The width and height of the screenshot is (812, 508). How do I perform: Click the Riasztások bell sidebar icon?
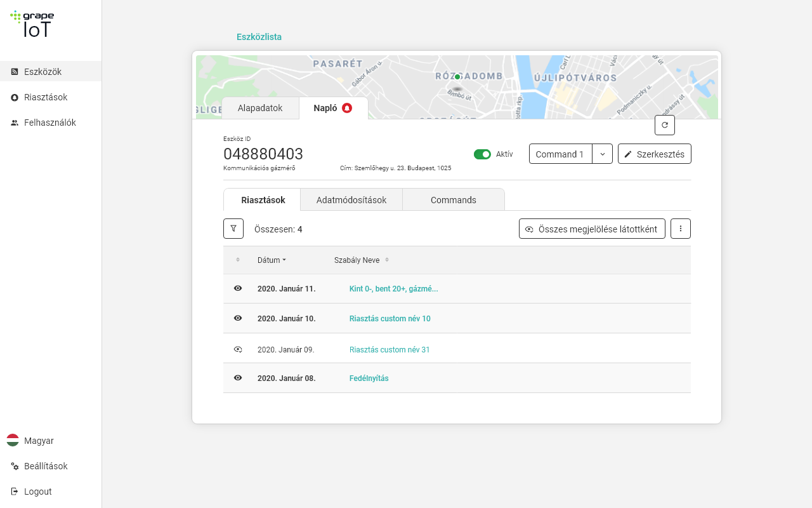coord(15,97)
